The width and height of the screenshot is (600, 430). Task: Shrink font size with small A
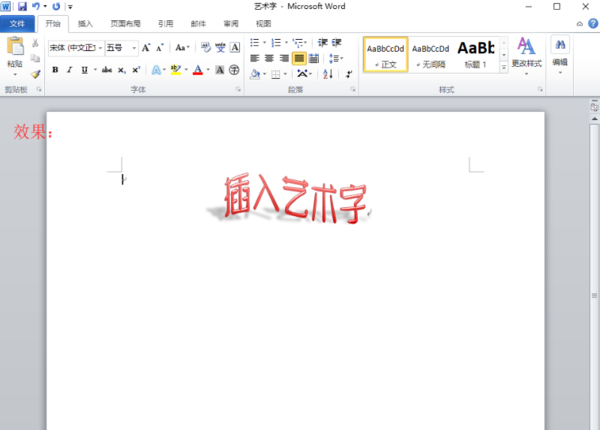click(x=160, y=48)
